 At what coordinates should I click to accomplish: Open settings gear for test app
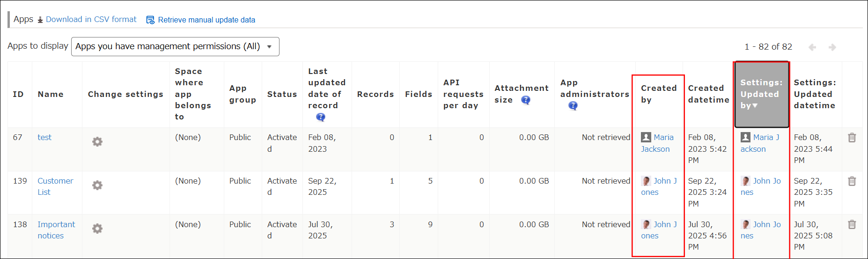(x=97, y=142)
